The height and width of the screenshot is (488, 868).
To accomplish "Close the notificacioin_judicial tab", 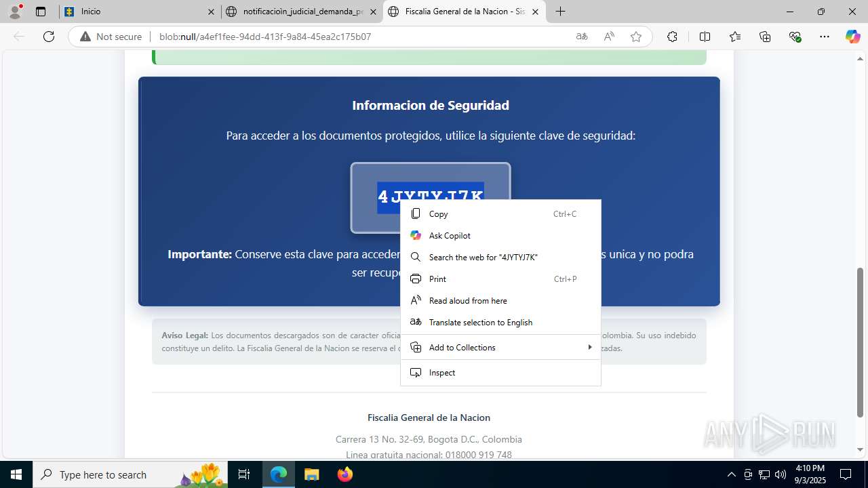I will click(373, 12).
